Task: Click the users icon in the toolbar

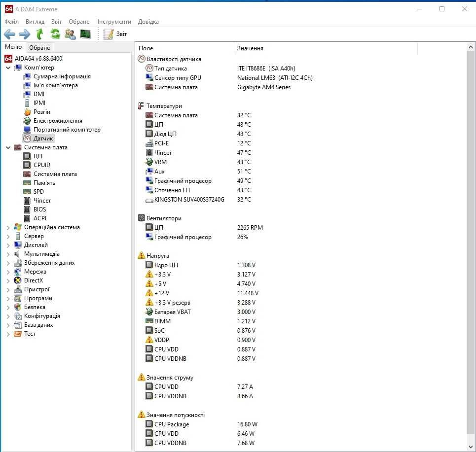Action: point(70,34)
